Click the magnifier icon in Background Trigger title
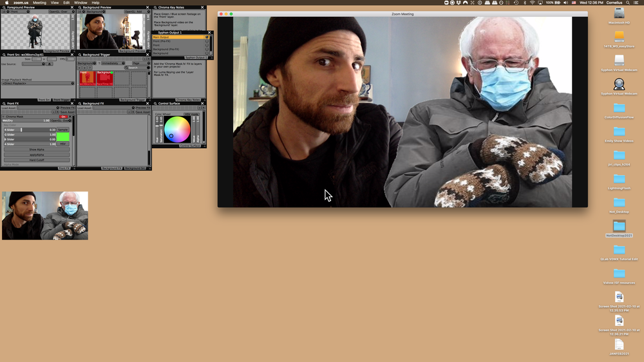The image size is (644, 362). pos(80,55)
